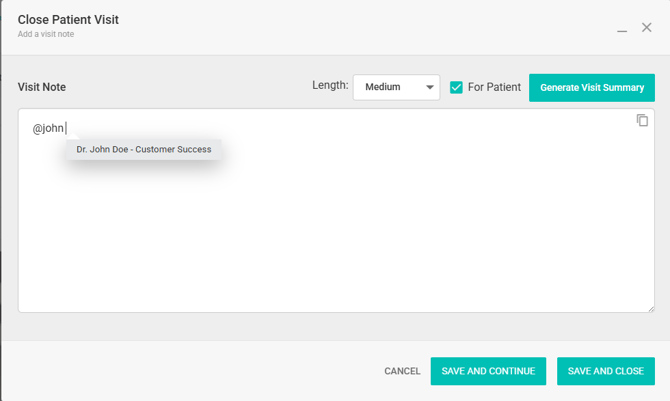The height and width of the screenshot is (401, 670).
Task: Click the Visit Note heading
Action: coord(42,88)
